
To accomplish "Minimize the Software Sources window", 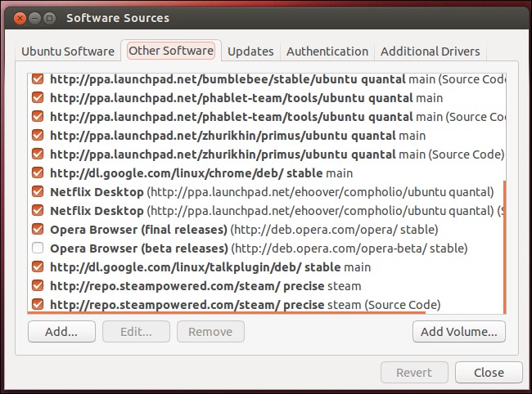I will (x=34, y=18).
